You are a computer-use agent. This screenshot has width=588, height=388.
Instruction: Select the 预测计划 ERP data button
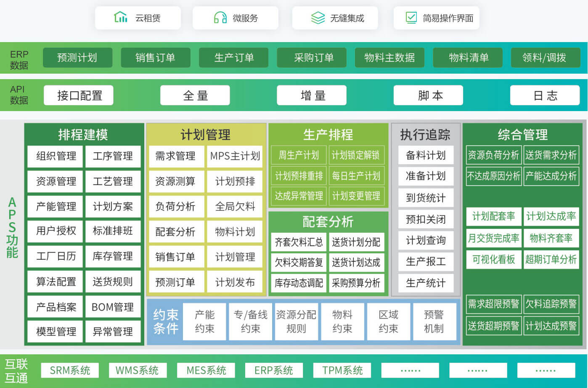pyautogui.click(x=77, y=58)
